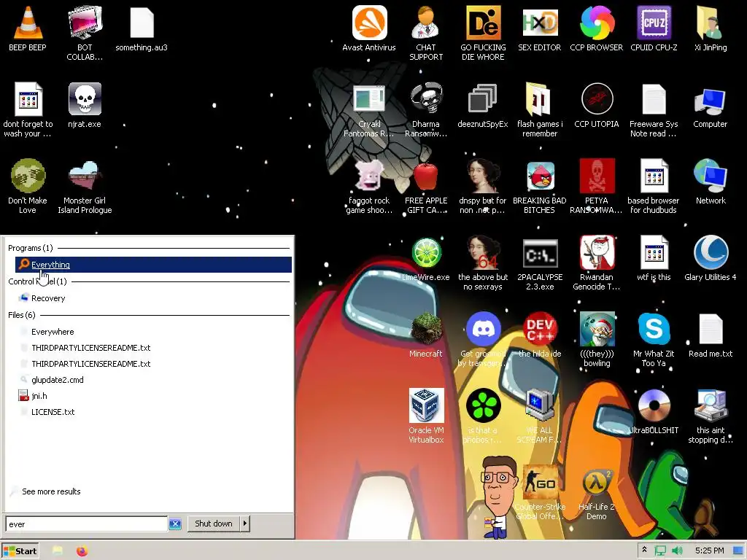Select the LimeWire.exe icon
The height and width of the screenshot is (560, 747).
(x=426, y=258)
